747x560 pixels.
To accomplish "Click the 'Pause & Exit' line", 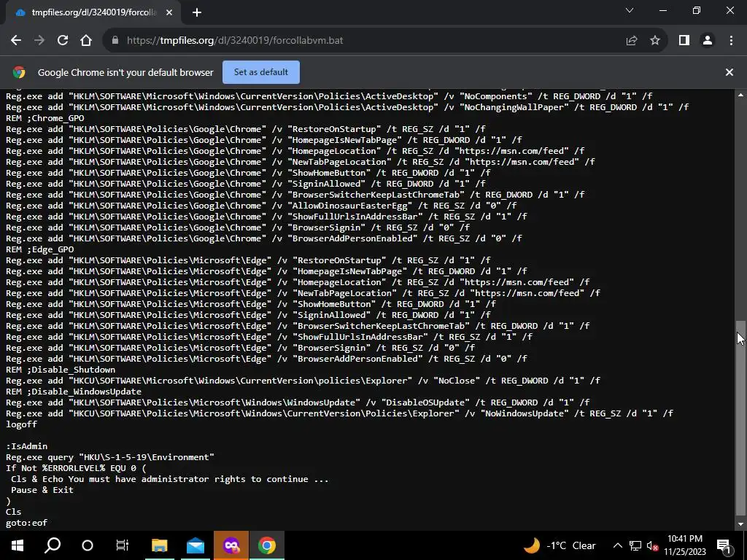I will [42, 490].
